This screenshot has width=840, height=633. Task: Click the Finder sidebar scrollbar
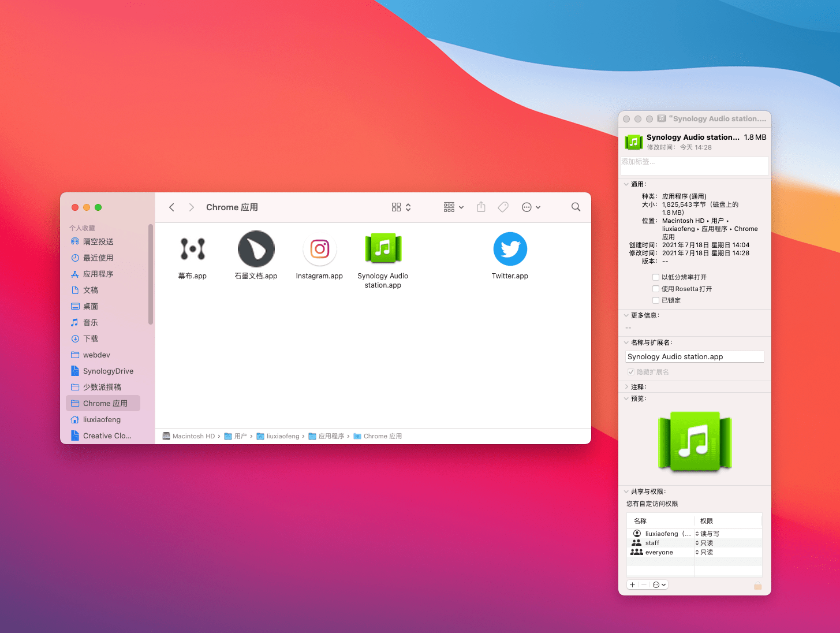[x=151, y=274]
